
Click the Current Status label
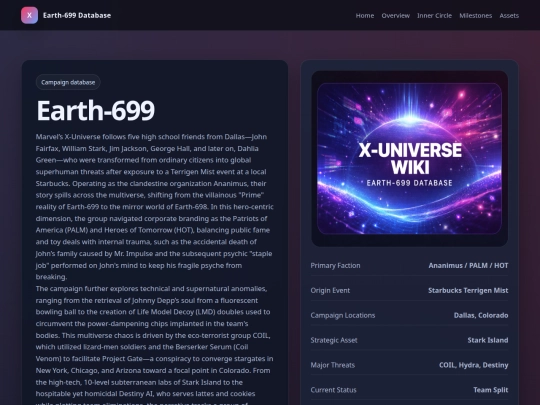tap(333, 390)
